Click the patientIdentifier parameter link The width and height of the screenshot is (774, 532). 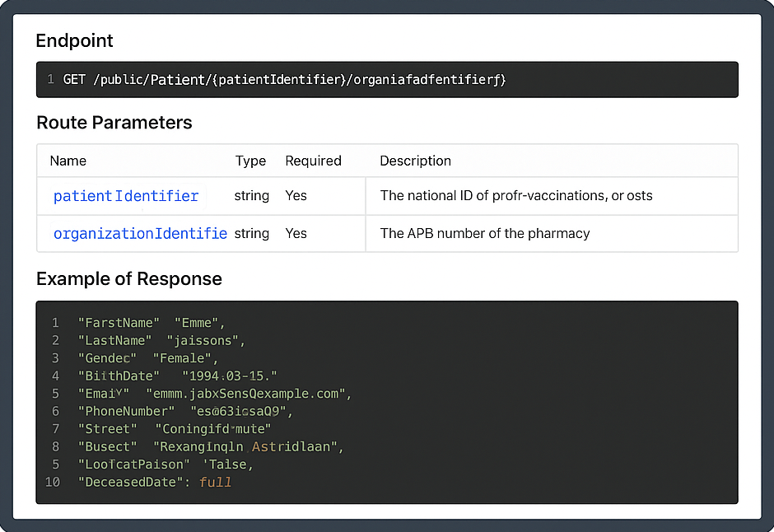coord(126,196)
